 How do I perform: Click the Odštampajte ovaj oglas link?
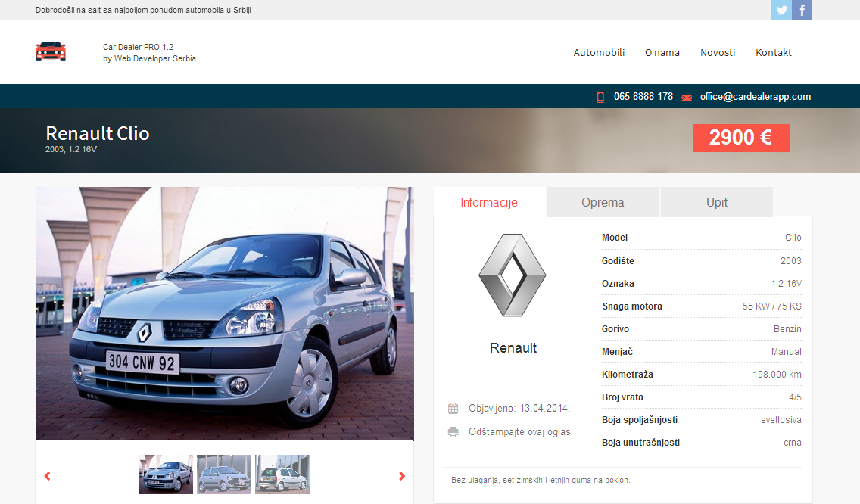click(x=519, y=432)
